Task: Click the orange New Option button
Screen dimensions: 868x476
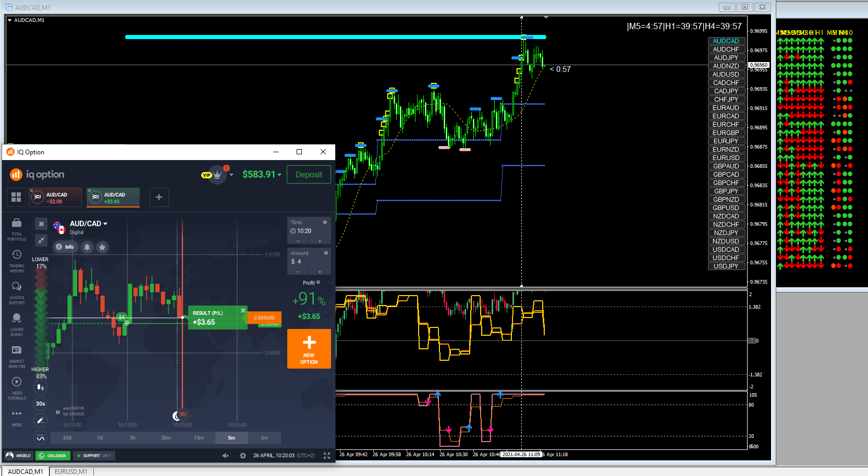Action: click(309, 349)
